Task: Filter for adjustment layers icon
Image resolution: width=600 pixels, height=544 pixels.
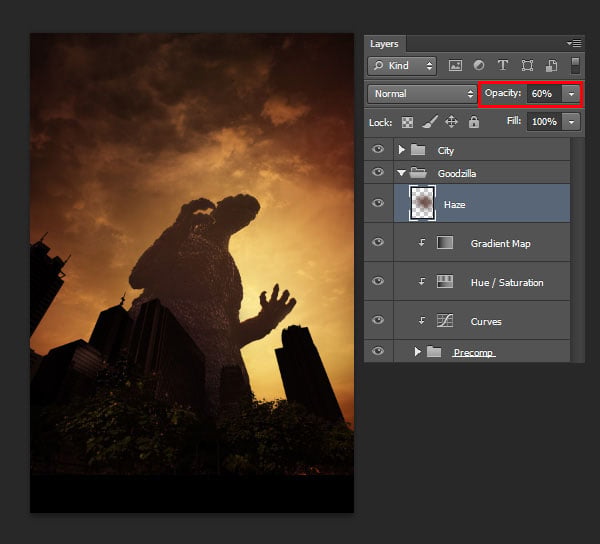Action: 479,65
